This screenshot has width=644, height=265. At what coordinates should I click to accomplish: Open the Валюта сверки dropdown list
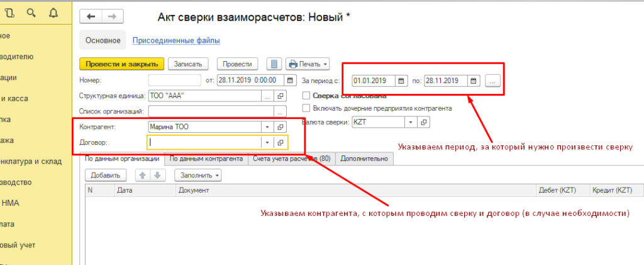click(411, 121)
